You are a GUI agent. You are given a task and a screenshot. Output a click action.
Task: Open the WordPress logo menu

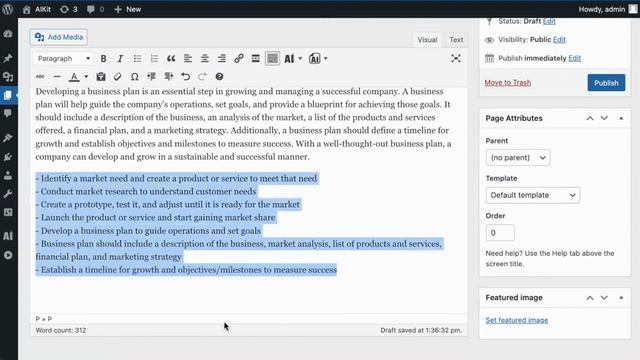[7, 9]
